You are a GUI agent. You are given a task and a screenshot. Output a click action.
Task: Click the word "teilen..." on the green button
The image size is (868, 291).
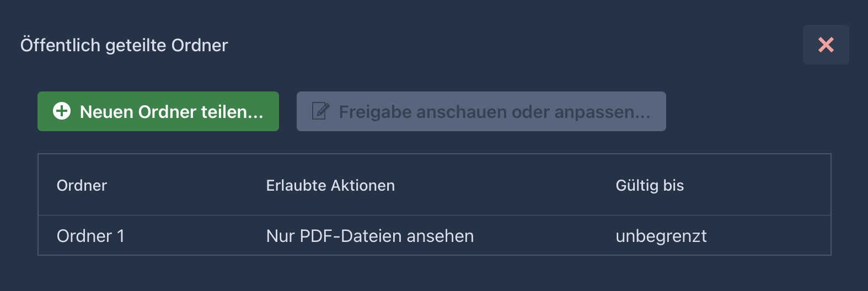pos(232,112)
